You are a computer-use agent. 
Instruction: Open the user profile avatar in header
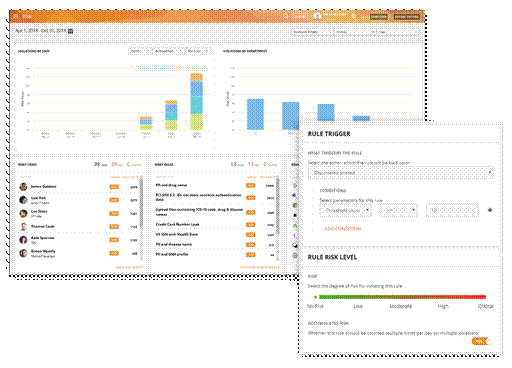point(317,16)
